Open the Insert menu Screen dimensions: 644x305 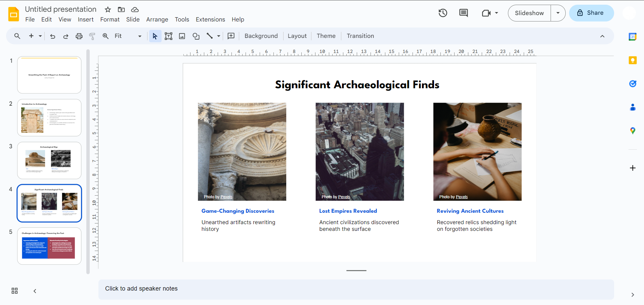(x=86, y=19)
